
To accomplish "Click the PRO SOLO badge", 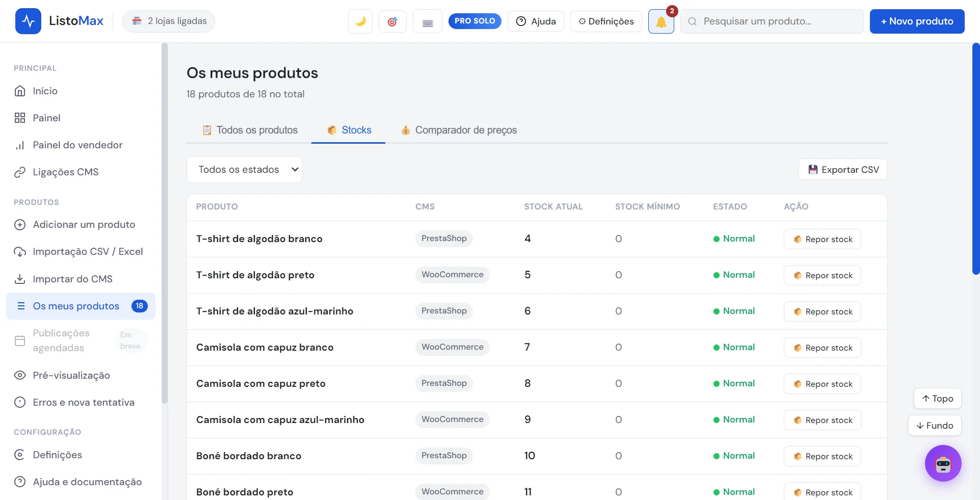I will [474, 21].
